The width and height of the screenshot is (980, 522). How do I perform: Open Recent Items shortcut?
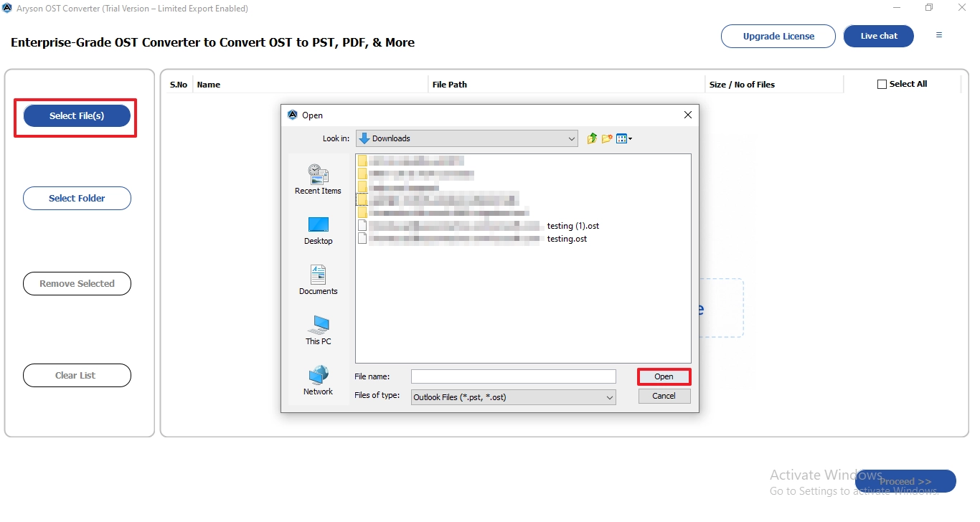(318, 179)
